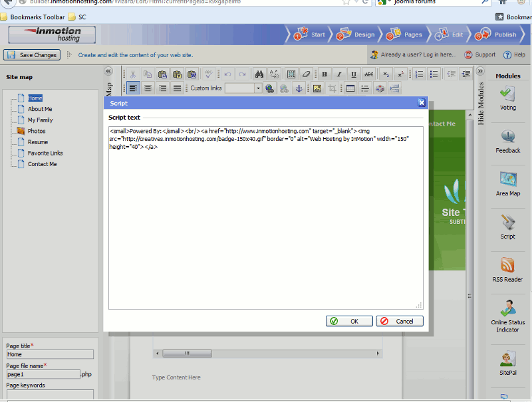Select Align Right button
The image size is (532, 402).
click(x=162, y=88)
